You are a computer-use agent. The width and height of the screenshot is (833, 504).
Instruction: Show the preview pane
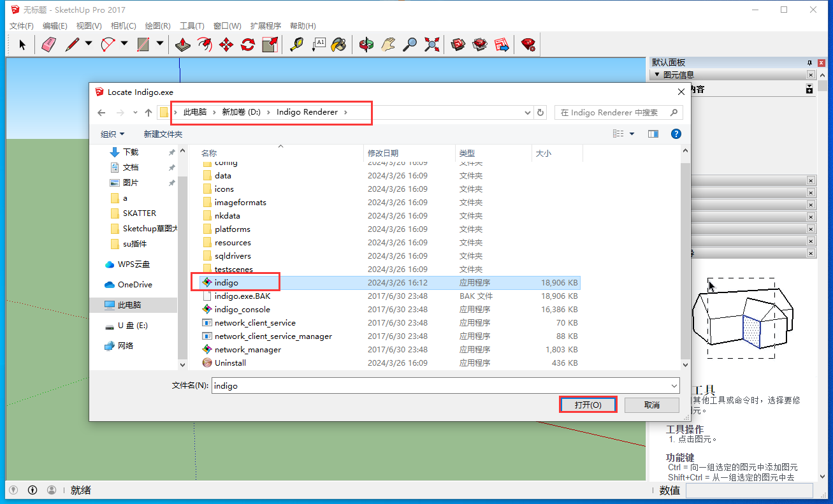653,134
